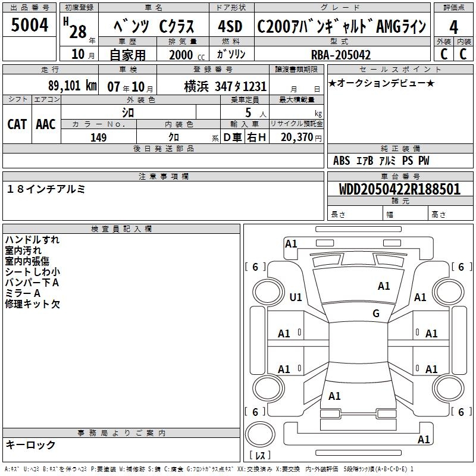Select the shift type CAT
The image size is (476, 476).
(17, 124)
